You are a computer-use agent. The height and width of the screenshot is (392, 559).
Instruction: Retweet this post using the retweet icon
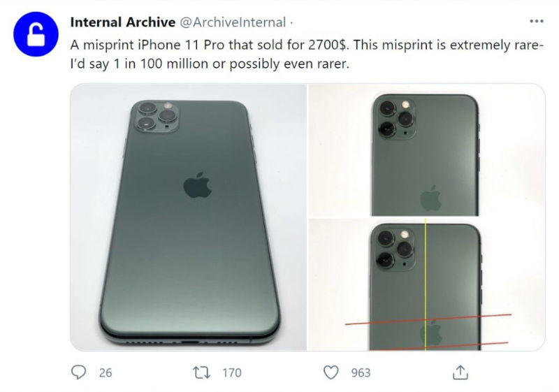coord(201,372)
